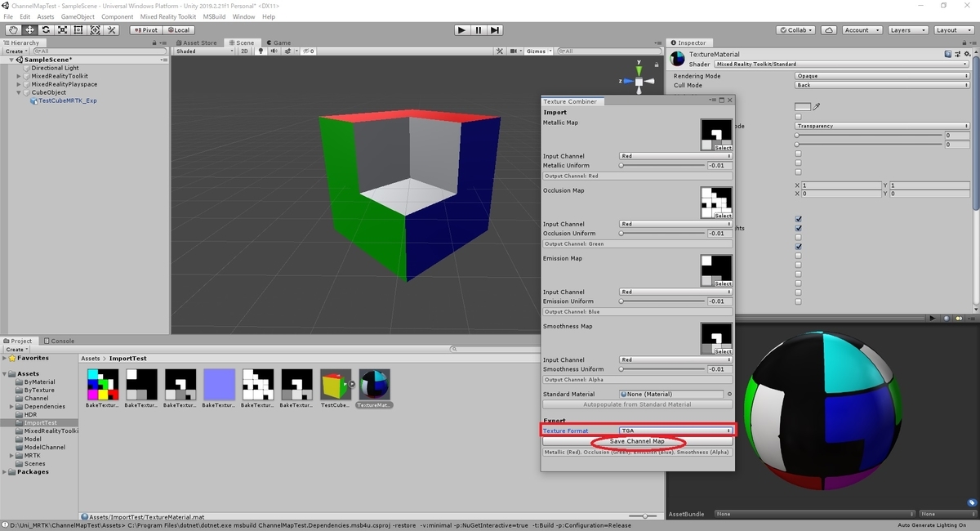Open scene component tools wrench icon

point(500,51)
